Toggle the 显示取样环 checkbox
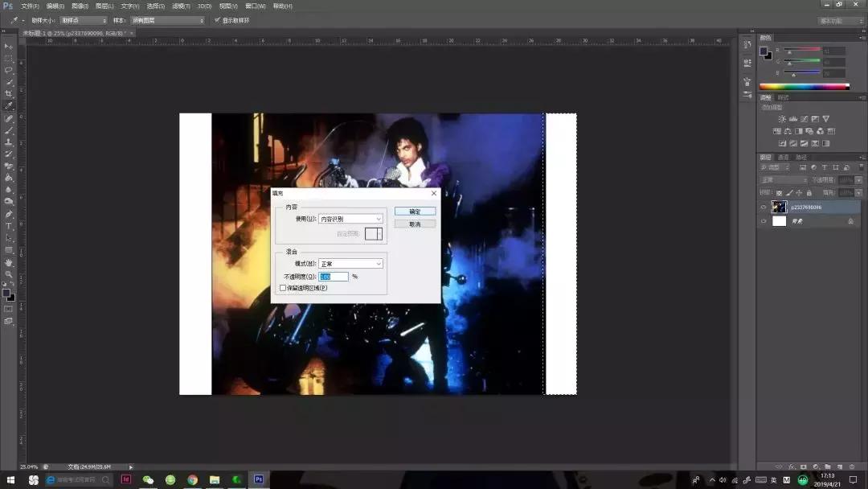Viewport: 868px width, 489px height. (217, 20)
